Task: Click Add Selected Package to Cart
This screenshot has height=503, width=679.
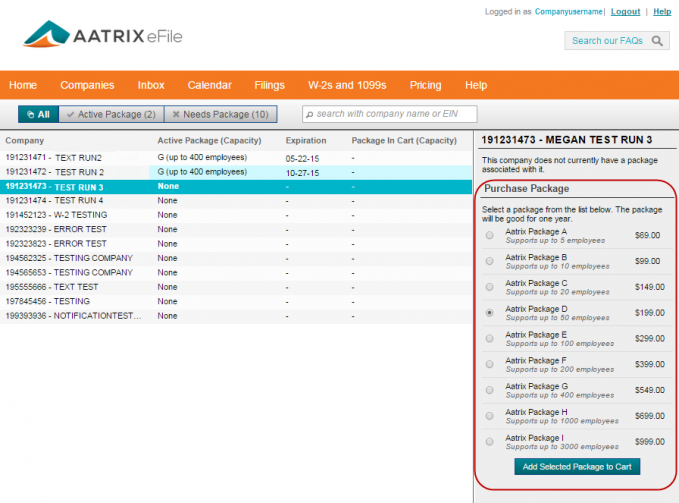Action: click(x=577, y=467)
